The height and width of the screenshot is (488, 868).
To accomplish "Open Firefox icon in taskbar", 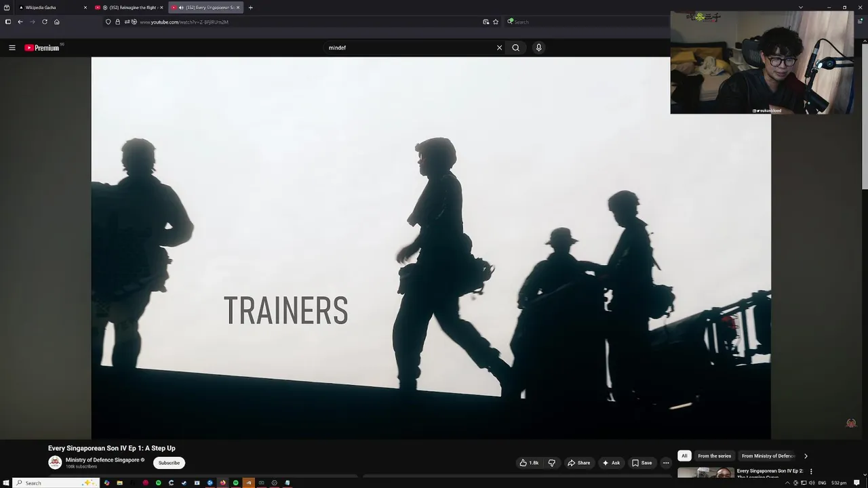I will 222,483.
